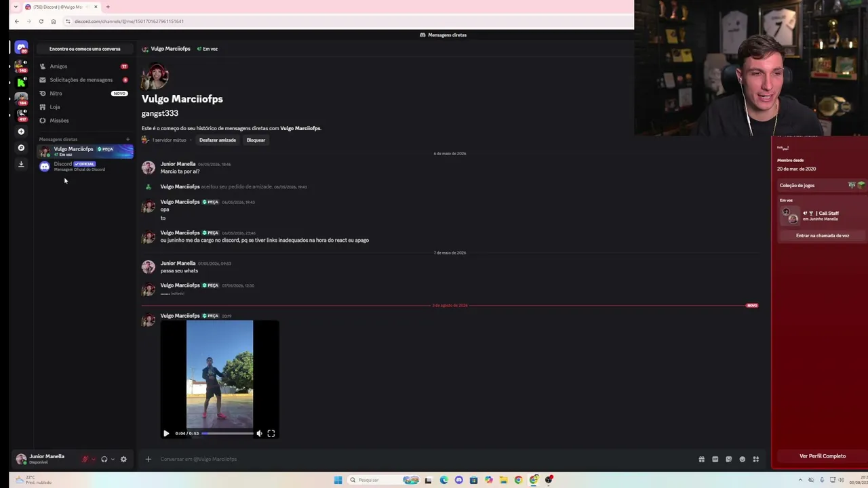Show hidden system tray icons
Image resolution: width=868 pixels, height=488 pixels.
(x=800, y=480)
